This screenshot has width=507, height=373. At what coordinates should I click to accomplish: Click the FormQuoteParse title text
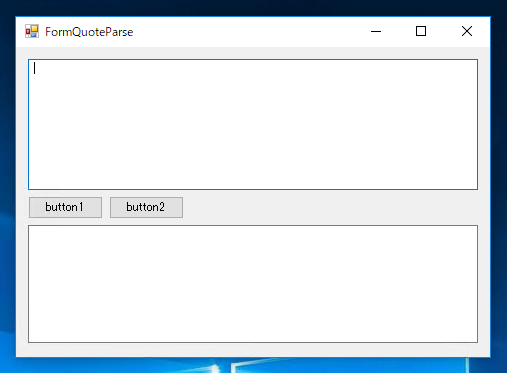89,32
